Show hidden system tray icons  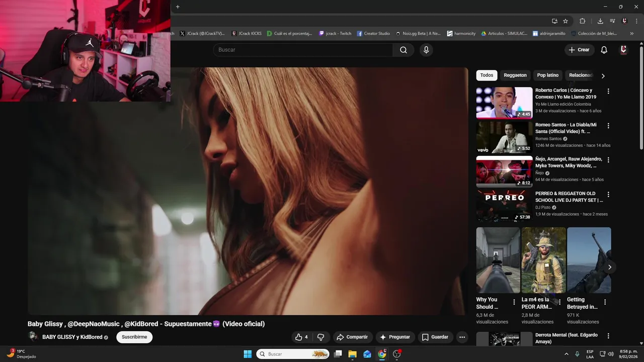pyautogui.click(x=567, y=354)
